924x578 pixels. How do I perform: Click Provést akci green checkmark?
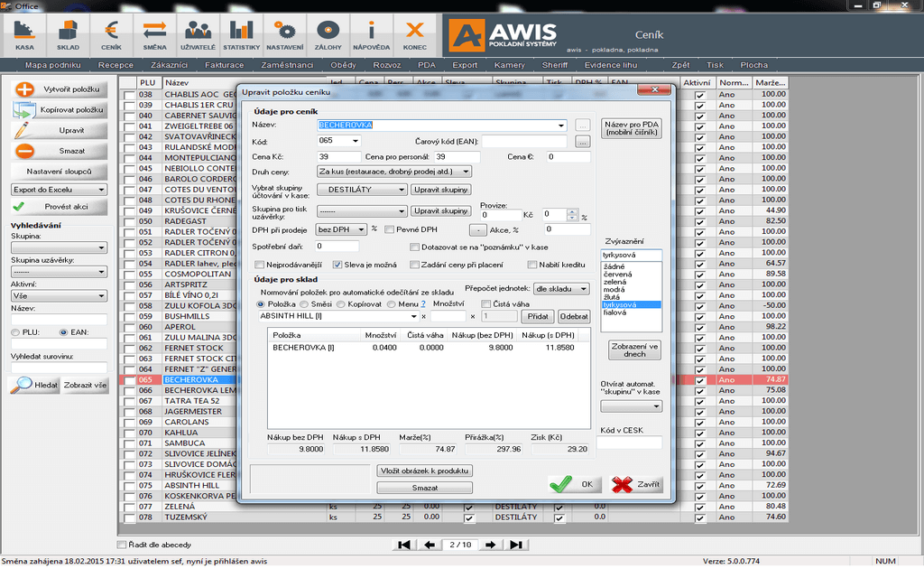tap(19, 207)
